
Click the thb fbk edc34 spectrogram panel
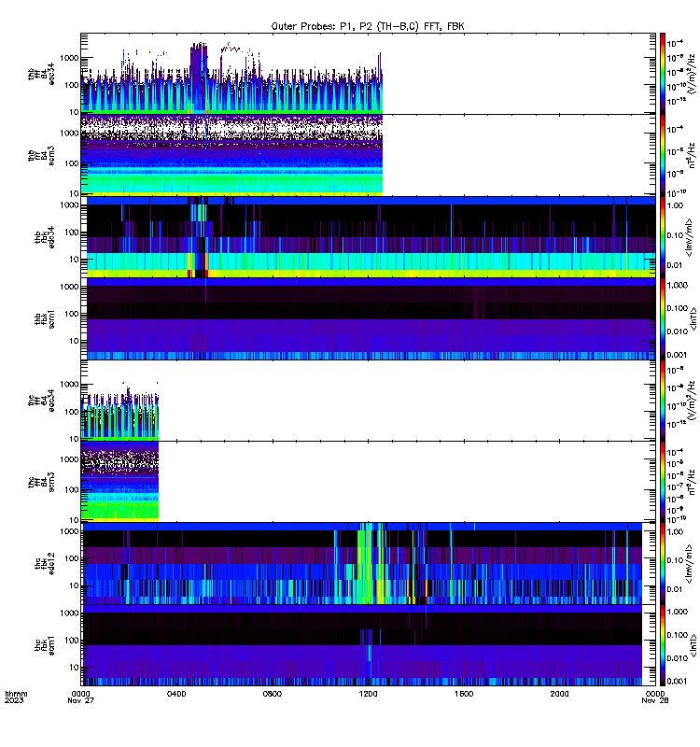point(368,237)
